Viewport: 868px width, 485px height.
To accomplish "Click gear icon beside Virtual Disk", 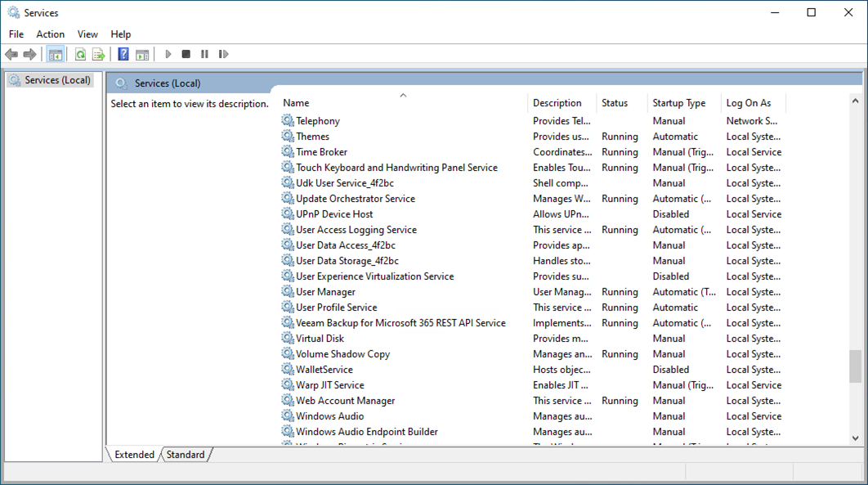I will tap(288, 338).
